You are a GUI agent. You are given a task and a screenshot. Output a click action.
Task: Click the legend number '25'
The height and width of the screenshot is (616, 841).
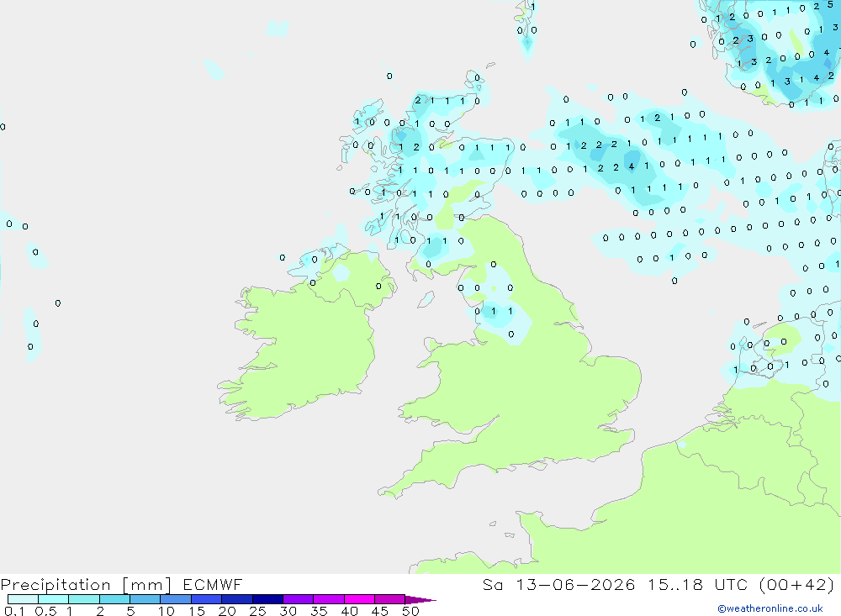pyautogui.click(x=257, y=611)
